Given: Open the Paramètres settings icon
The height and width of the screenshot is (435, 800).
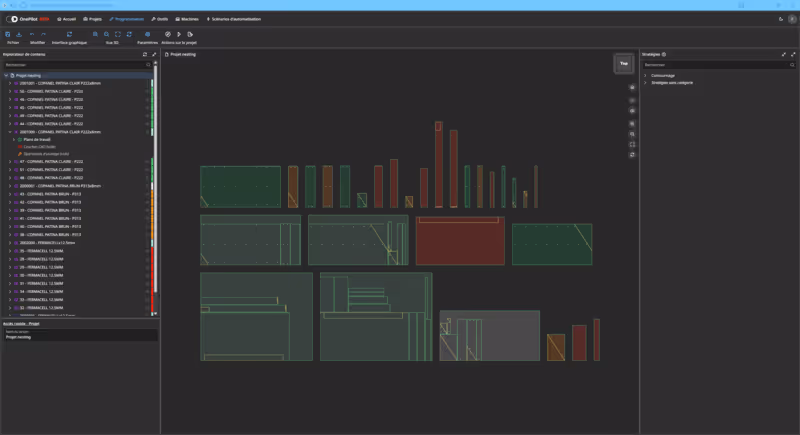Looking at the screenshot, I should coord(147,34).
